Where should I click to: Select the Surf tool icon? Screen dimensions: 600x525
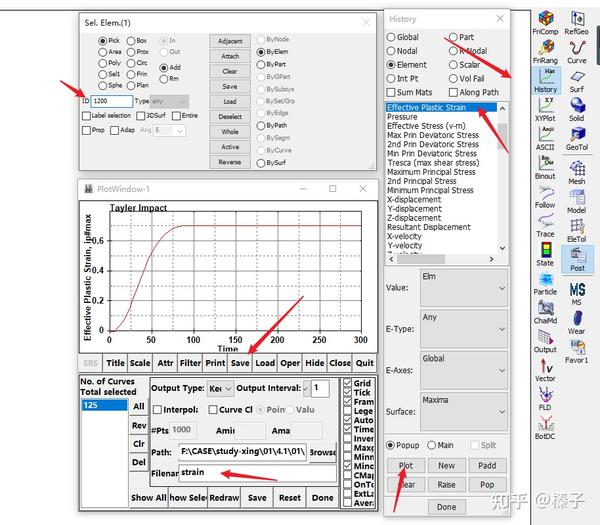point(577,81)
